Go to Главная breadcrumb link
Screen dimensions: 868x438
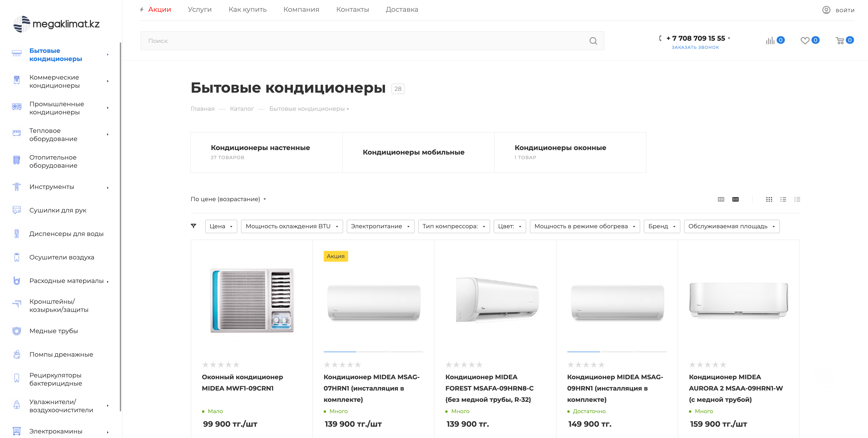(x=203, y=109)
